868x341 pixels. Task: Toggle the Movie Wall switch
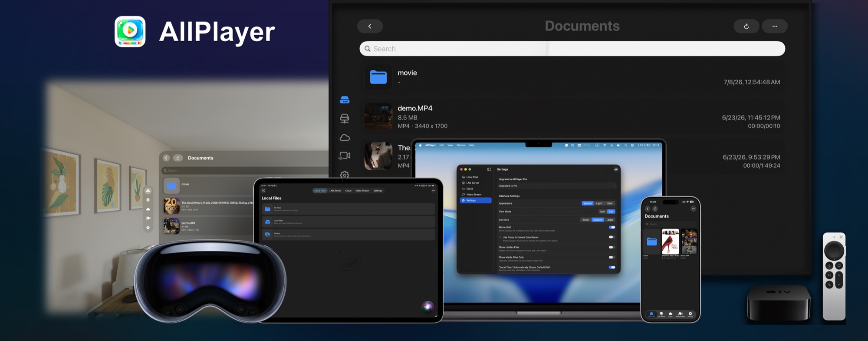tap(612, 227)
